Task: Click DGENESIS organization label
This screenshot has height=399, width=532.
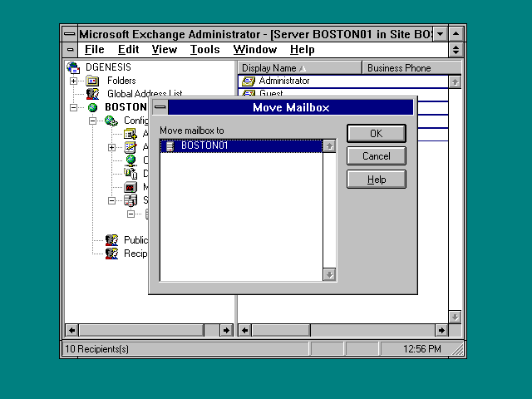Action: click(108, 67)
